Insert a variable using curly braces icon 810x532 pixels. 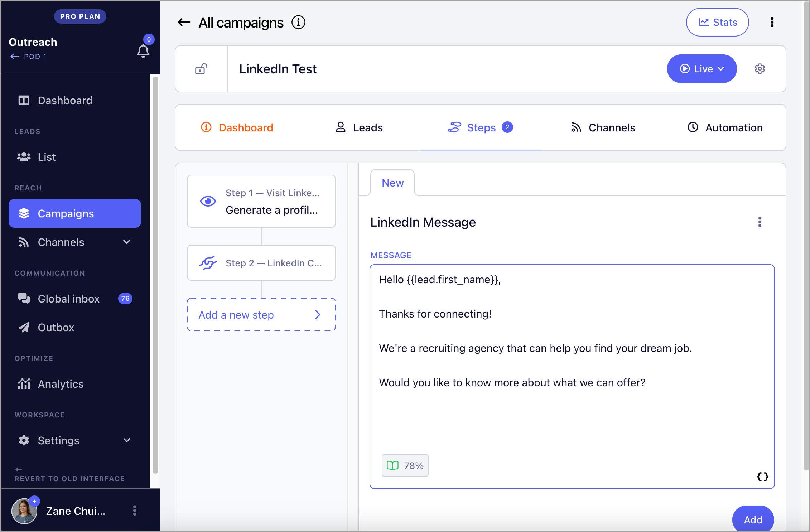click(x=762, y=477)
